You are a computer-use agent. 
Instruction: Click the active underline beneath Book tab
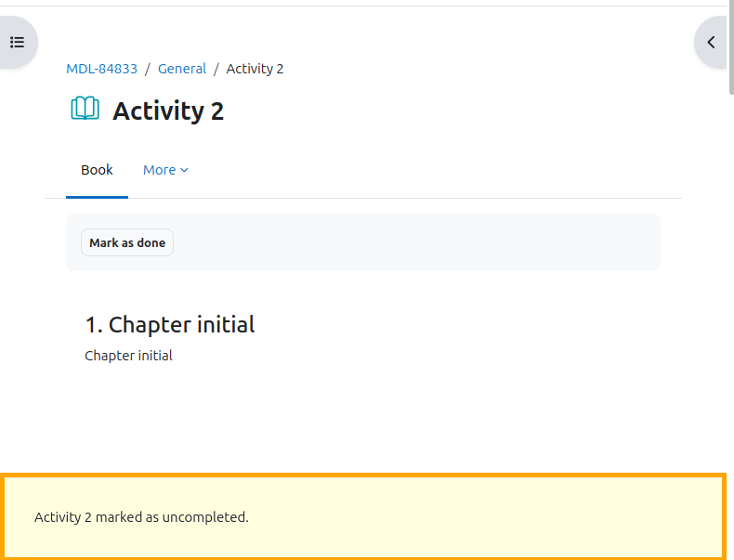(x=97, y=197)
